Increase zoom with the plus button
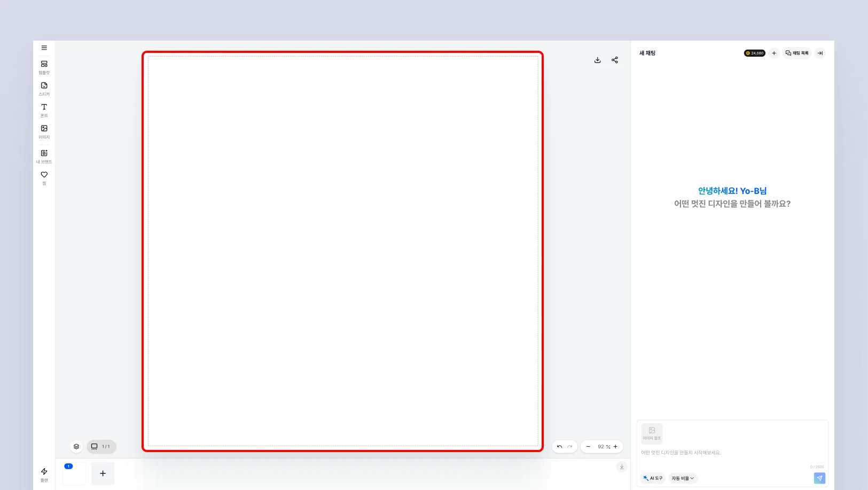This screenshot has height=490, width=868. point(615,447)
